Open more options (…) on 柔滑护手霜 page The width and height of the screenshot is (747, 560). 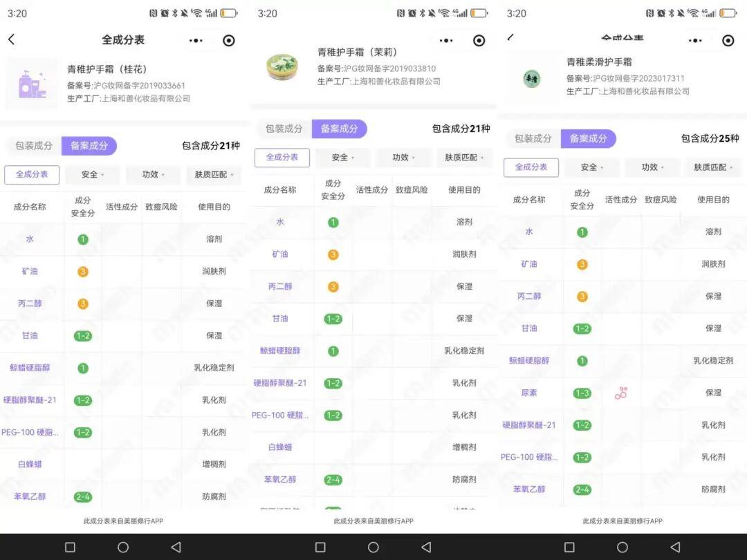pos(694,40)
